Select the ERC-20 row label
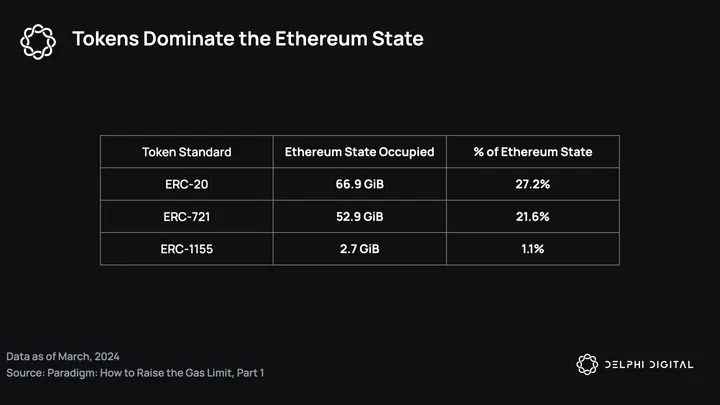 point(186,184)
